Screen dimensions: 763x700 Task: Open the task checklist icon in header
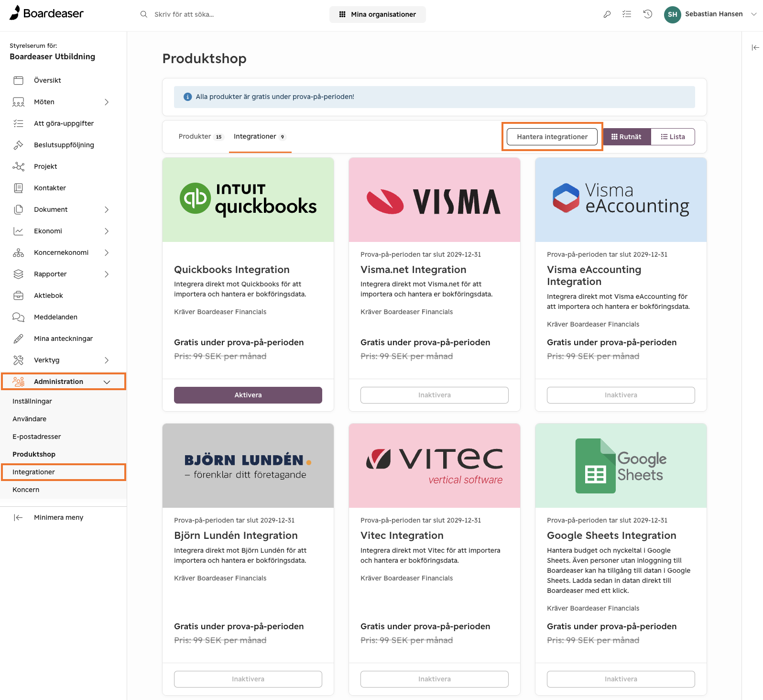click(627, 14)
